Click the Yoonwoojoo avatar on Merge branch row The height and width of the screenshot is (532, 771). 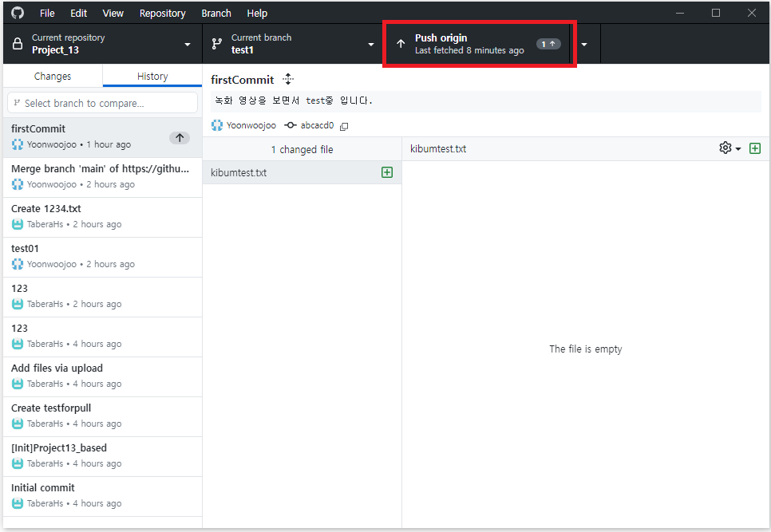18,184
